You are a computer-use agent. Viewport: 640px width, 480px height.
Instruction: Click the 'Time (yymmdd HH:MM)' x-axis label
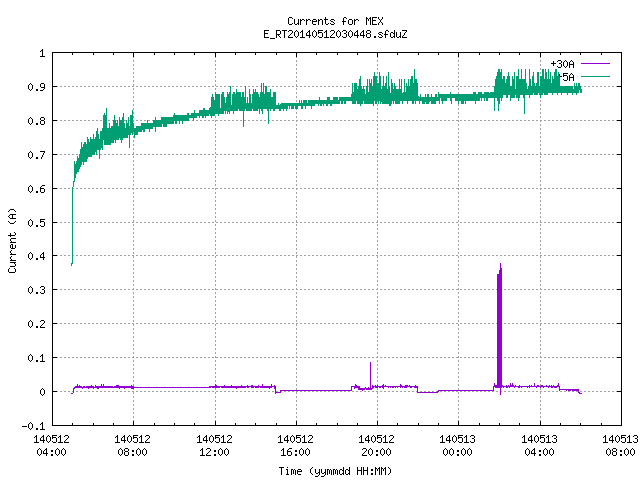tap(335, 471)
